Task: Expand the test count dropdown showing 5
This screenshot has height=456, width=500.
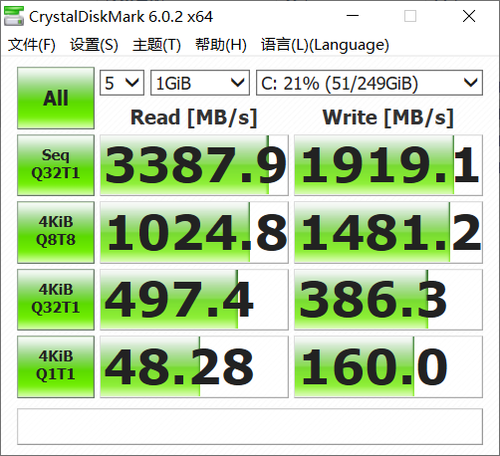Action: coord(122,83)
